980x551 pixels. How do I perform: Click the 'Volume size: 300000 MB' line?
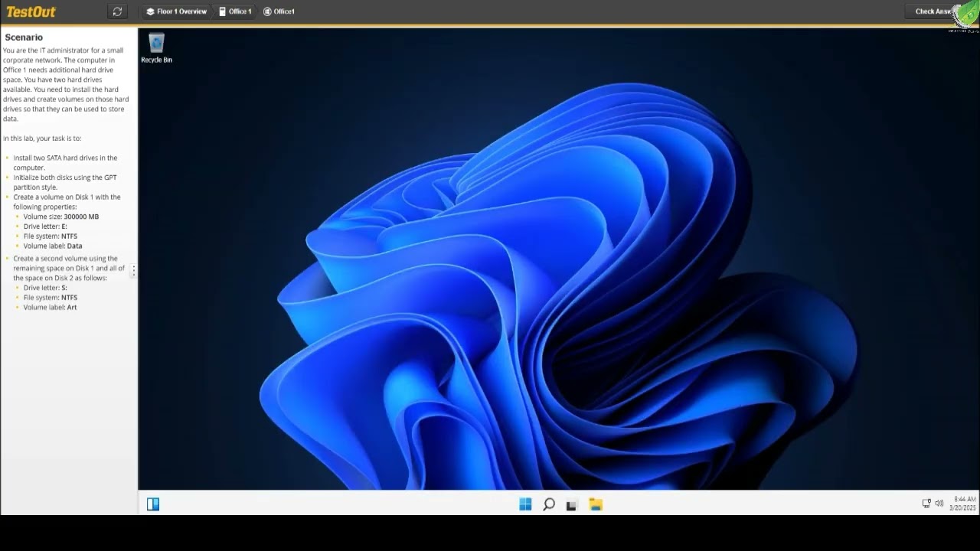click(x=61, y=217)
